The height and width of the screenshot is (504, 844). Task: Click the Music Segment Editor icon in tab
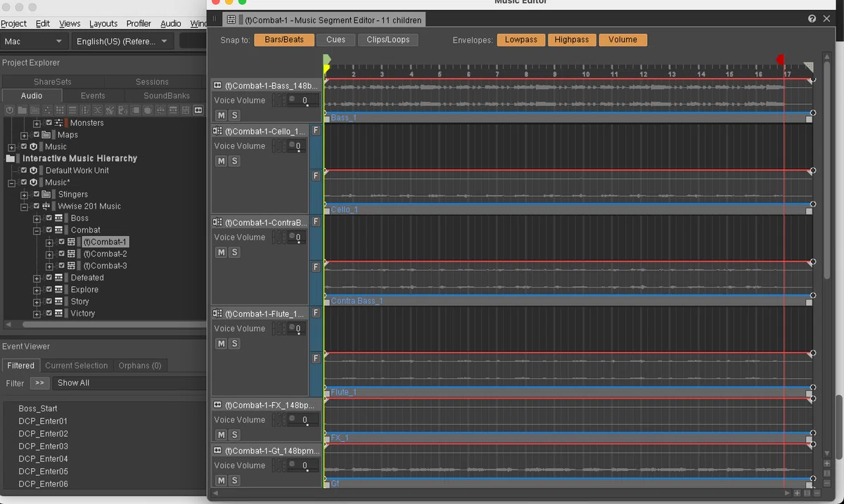click(231, 20)
